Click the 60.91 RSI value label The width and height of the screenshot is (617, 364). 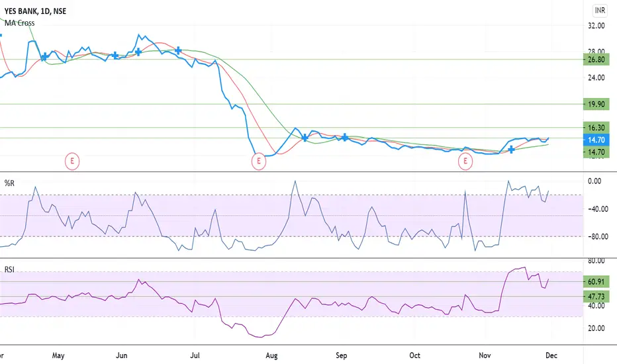point(596,282)
